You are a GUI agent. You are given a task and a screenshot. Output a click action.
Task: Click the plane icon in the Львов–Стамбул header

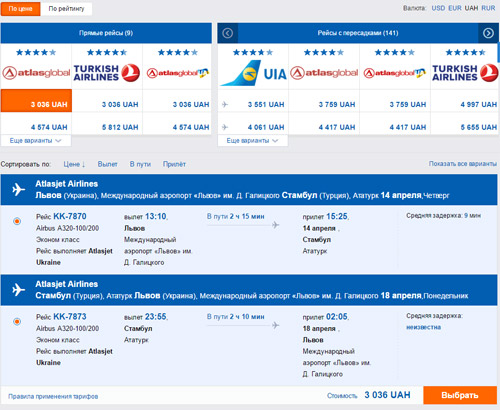point(19,189)
